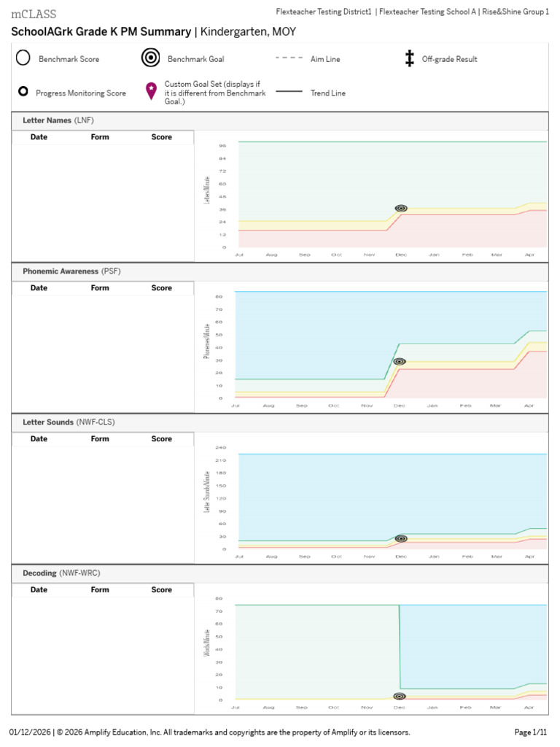Select the 'Aim Line' legend label

[x=325, y=59]
